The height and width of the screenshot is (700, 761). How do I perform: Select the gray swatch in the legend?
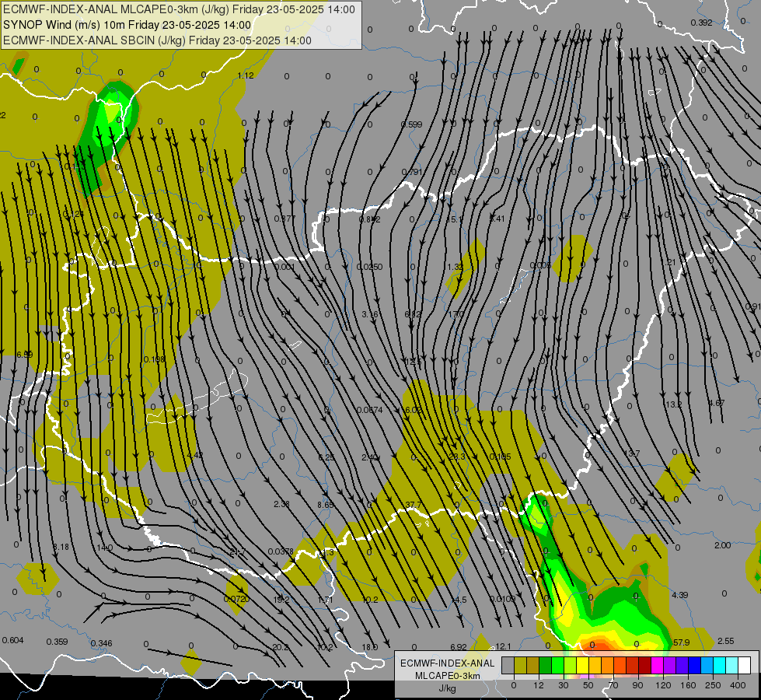pyautogui.click(x=508, y=665)
